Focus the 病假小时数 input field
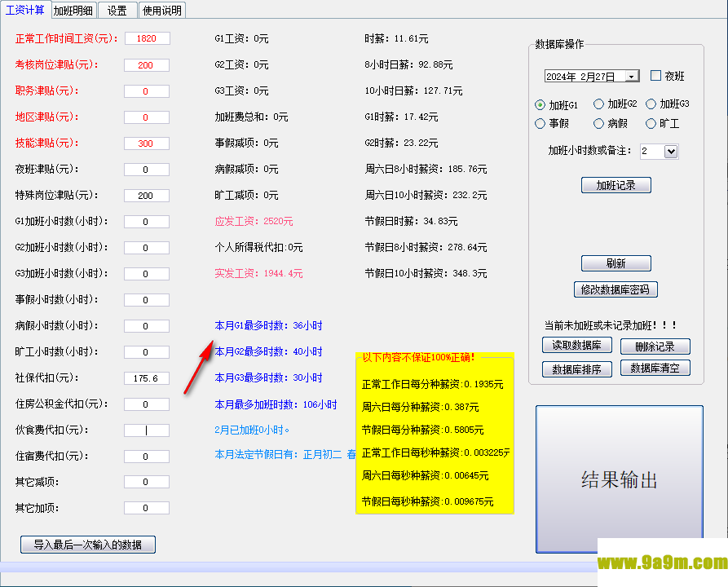 tap(146, 326)
